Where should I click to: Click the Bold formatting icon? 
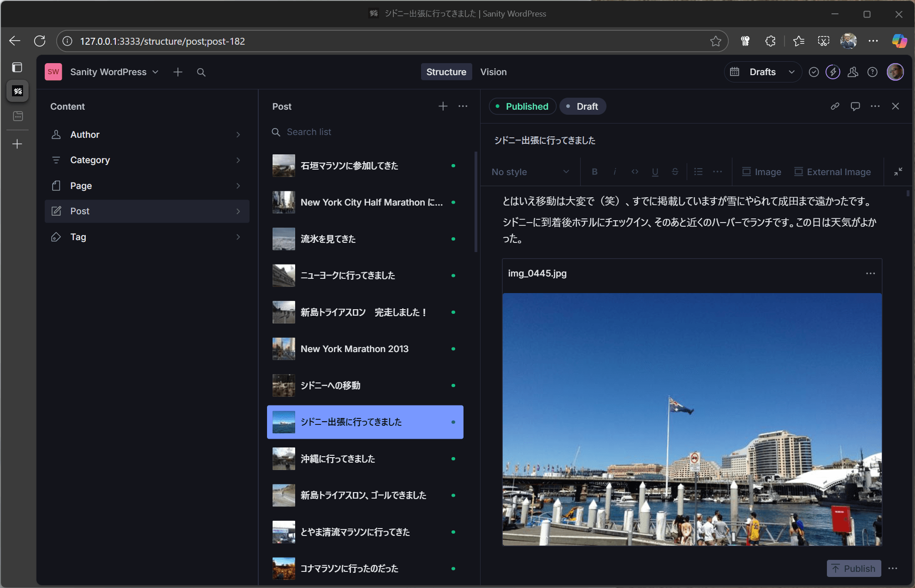pyautogui.click(x=594, y=172)
